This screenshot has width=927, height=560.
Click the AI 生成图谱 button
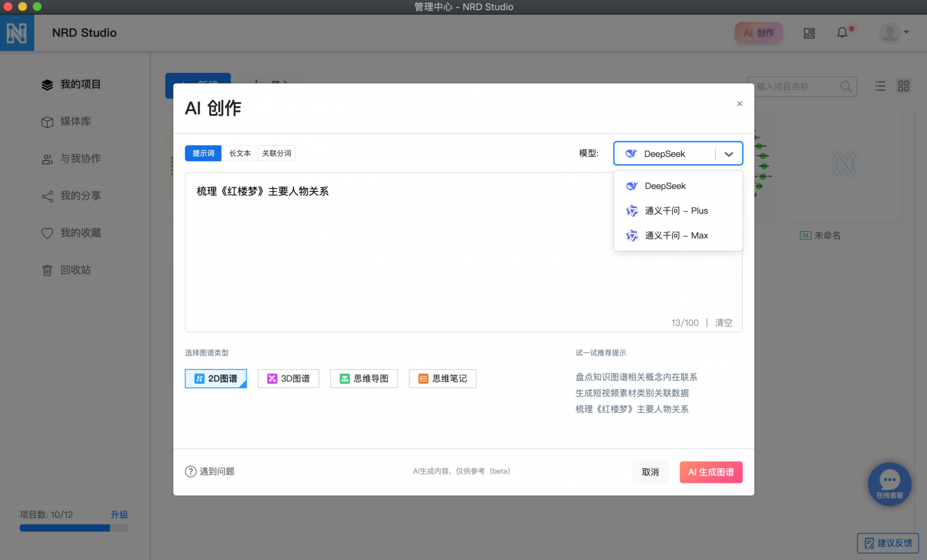711,472
